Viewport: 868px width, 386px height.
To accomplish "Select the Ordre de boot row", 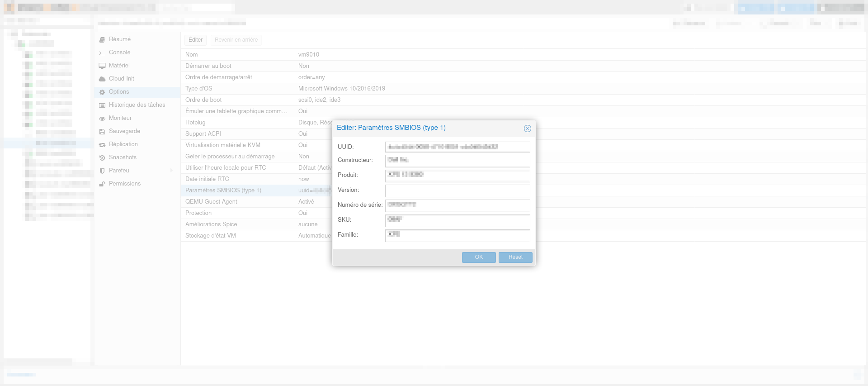I will click(x=523, y=100).
